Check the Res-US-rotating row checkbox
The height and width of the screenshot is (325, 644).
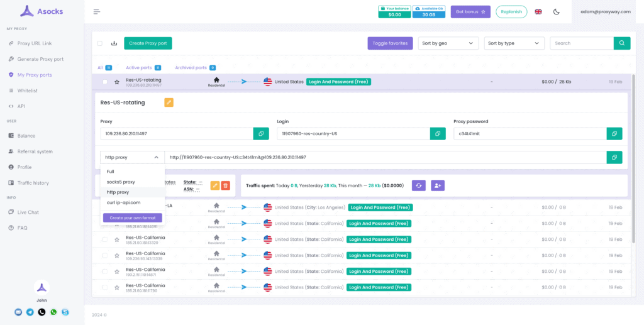(x=105, y=82)
